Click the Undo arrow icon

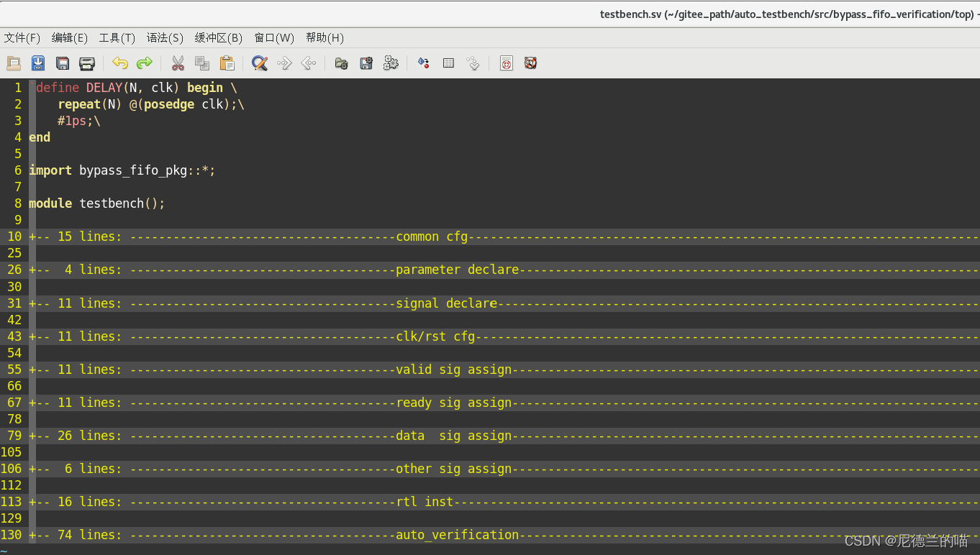click(x=120, y=63)
